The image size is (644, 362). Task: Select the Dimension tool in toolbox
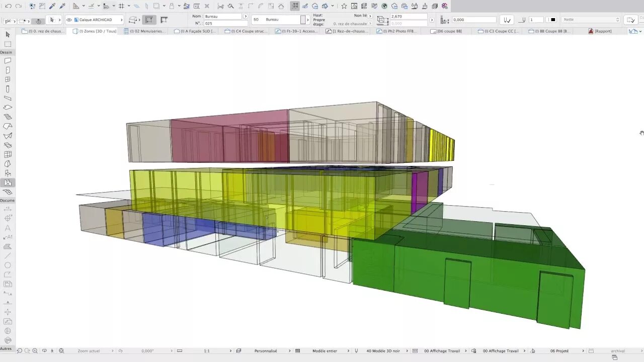pyautogui.click(x=8, y=209)
